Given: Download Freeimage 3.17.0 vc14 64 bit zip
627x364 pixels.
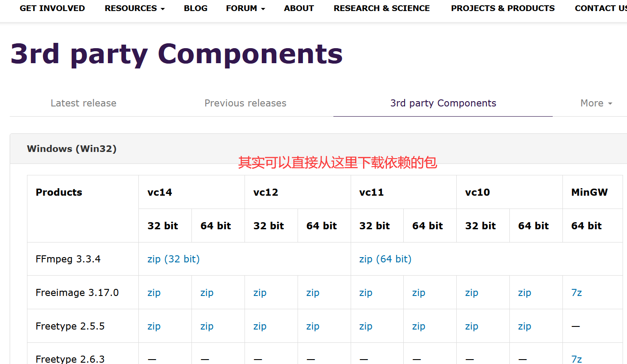Looking at the screenshot, I should tap(207, 293).
